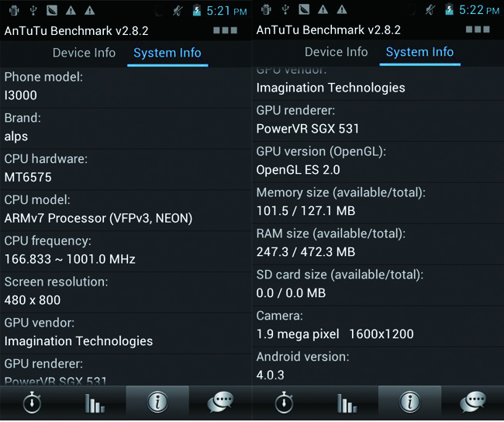Open overflow menu squares in left screen
504x422 pixels.
point(226,30)
